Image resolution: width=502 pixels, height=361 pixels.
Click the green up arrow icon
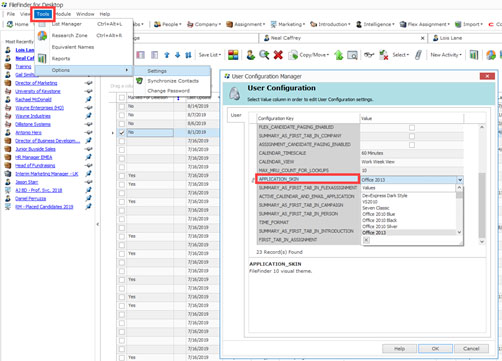(339, 55)
